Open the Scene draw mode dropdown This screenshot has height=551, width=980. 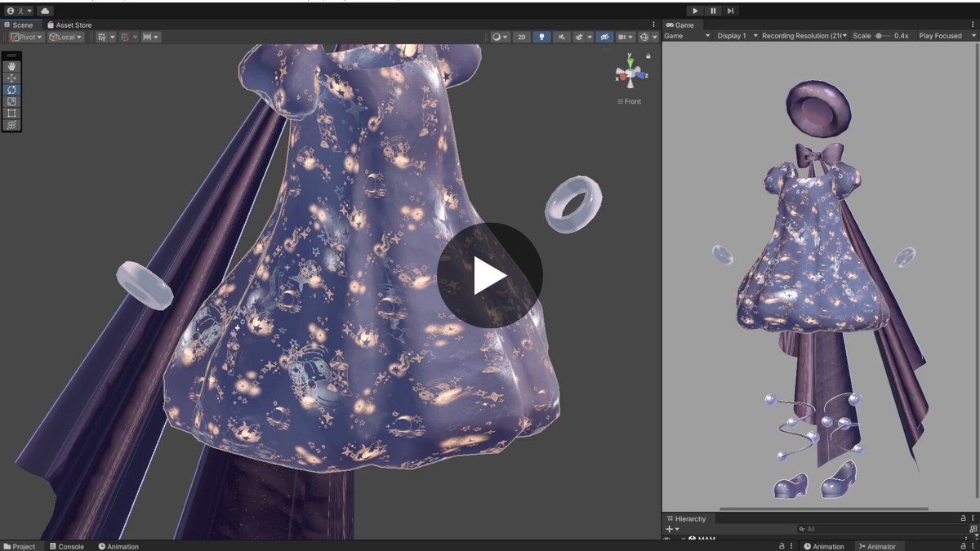click(x=500, y=37)
